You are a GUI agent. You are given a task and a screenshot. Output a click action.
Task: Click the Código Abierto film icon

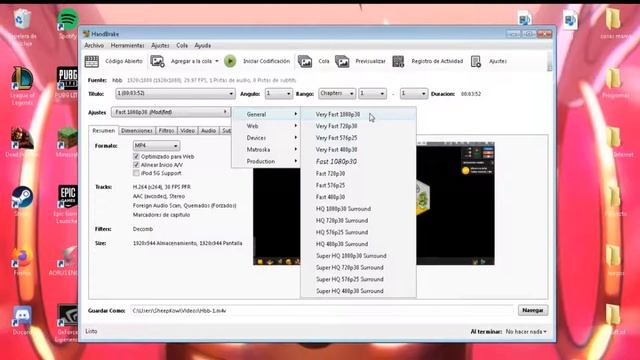click(x=92, y=61)
